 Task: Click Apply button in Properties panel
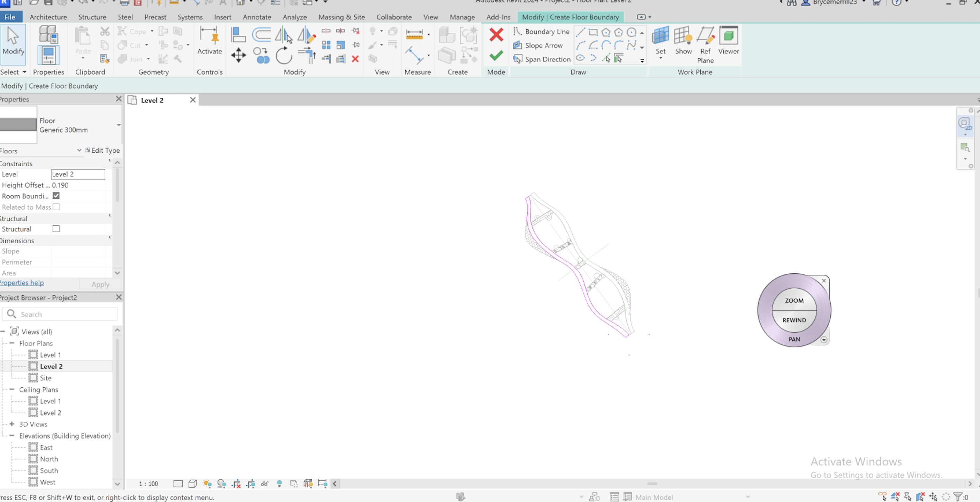coord(99,284)
